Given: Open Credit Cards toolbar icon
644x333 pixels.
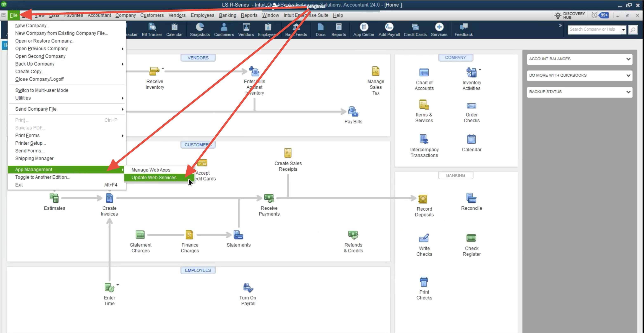Looking at the screenshot, I should (x=415, y=30).
